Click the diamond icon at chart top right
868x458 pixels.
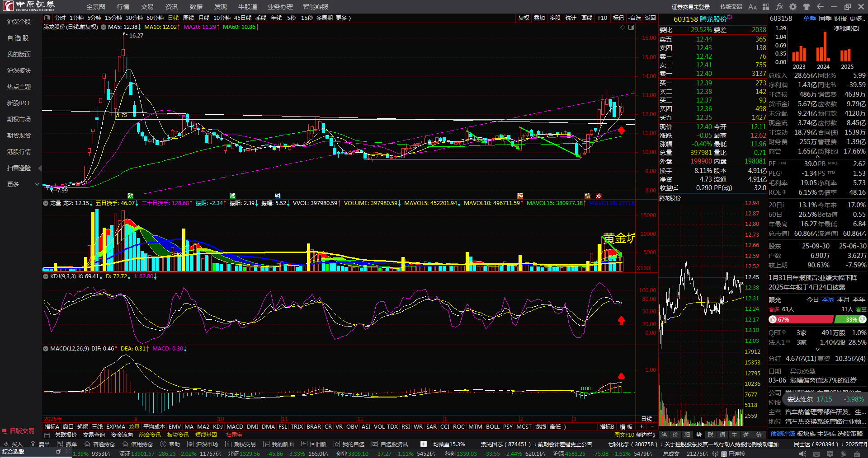pos(623,27)
